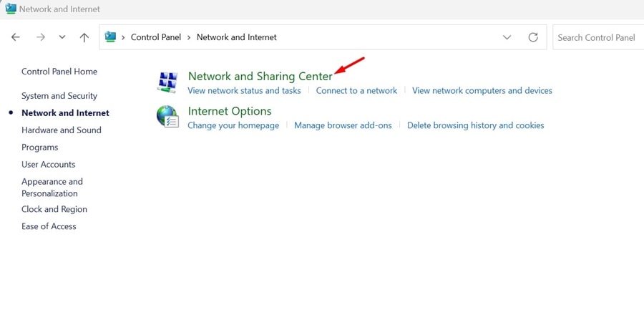This screenshot has height=333, width=644.
Task: Refresh the Control Panel view
Action: pos(532,37)
